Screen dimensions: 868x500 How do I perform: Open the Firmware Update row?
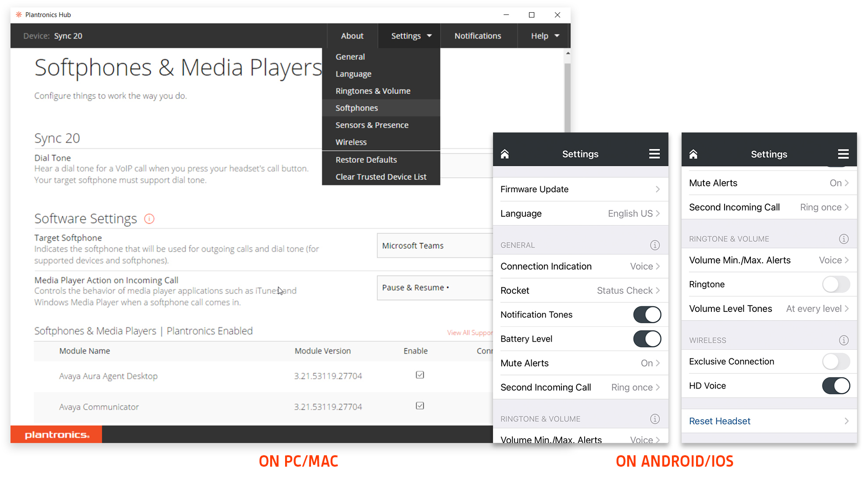coord(580,189)
